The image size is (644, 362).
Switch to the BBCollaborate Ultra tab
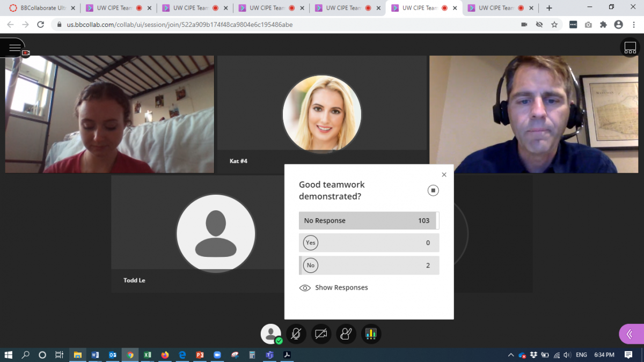42,8
